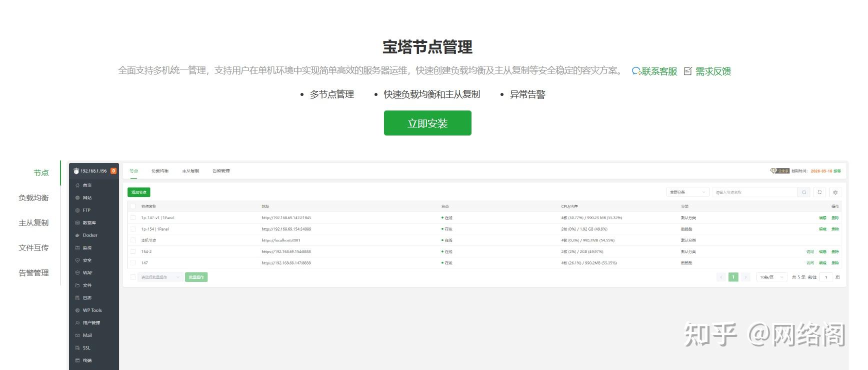Click 删除 for node 1p-154 | 1Panel

point(835,229)
